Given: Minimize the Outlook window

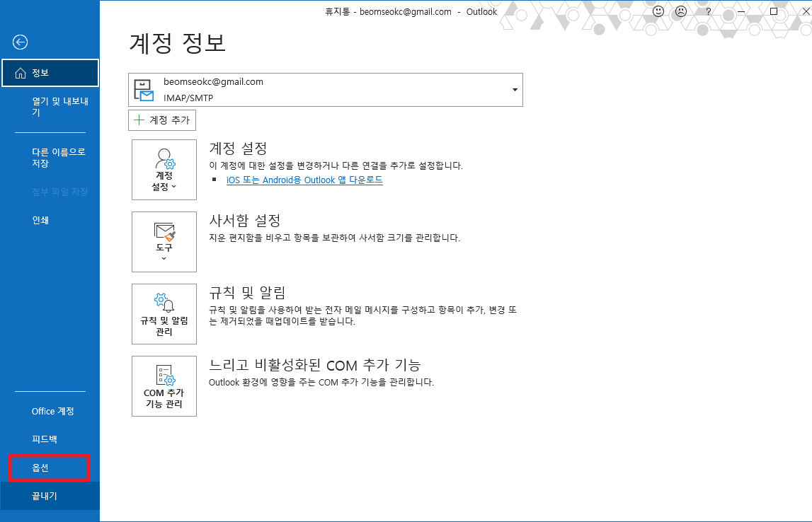Looking at the screenshot, I should click(x=741, y=11).
